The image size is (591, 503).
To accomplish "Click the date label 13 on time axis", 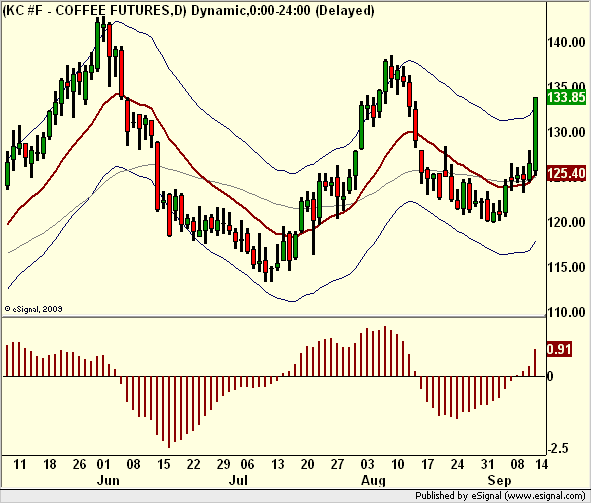I will click(277, 464).
